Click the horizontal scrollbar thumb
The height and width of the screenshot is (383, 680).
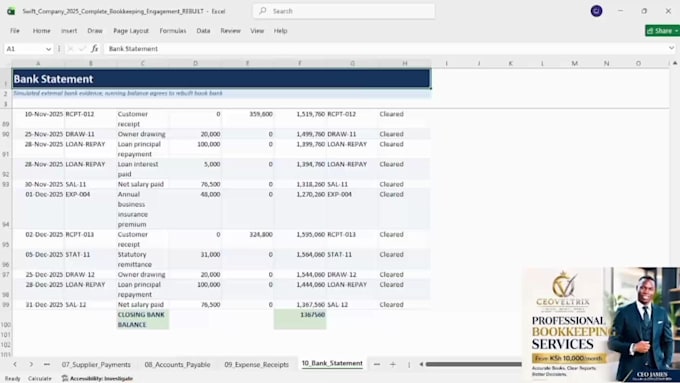(x=473, y=364)
